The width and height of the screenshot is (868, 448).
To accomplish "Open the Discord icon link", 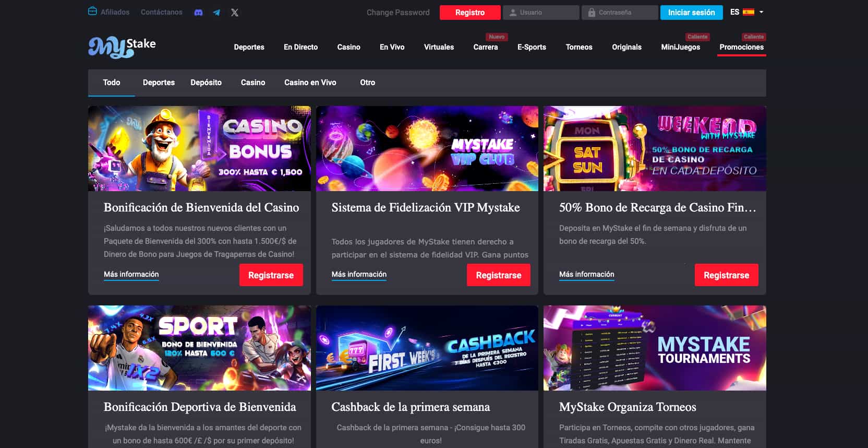I will pos(198,13).
